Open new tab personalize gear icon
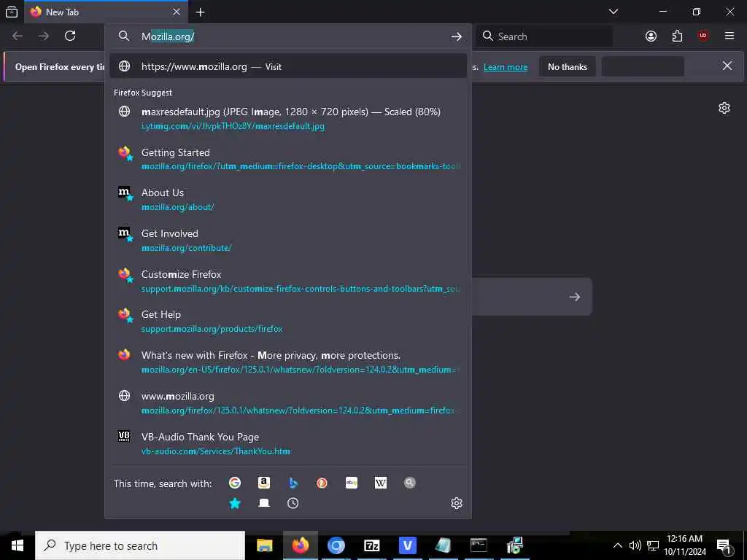This screenshot has width=747, height=560. tap(724, 108)
